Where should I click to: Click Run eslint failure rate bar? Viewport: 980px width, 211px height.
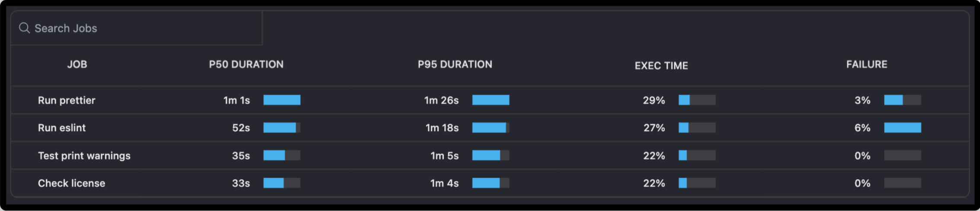[902, 128]
